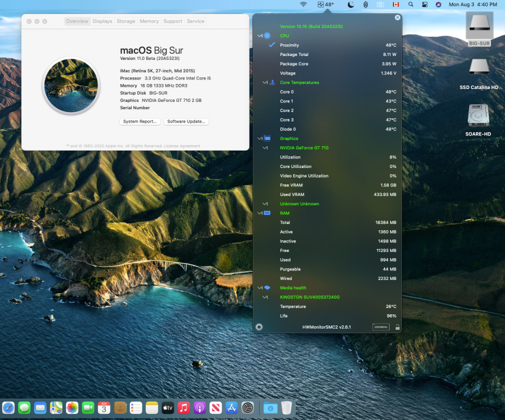The image size is (505, 420).
Task: Switch to the Displays tab
Action: [x=102, y=21]
